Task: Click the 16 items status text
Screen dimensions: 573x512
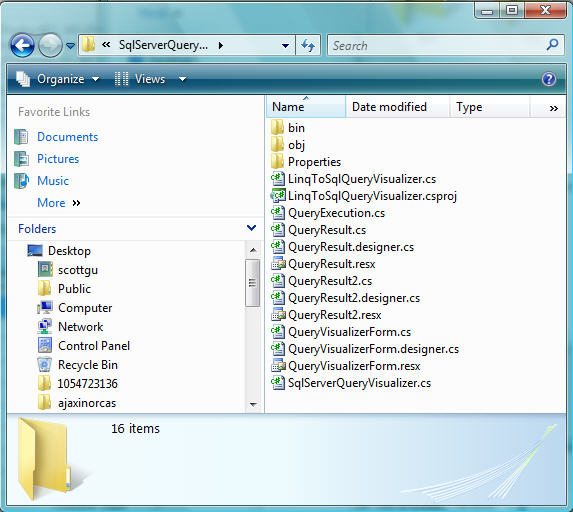Action: tap(135, 428)
